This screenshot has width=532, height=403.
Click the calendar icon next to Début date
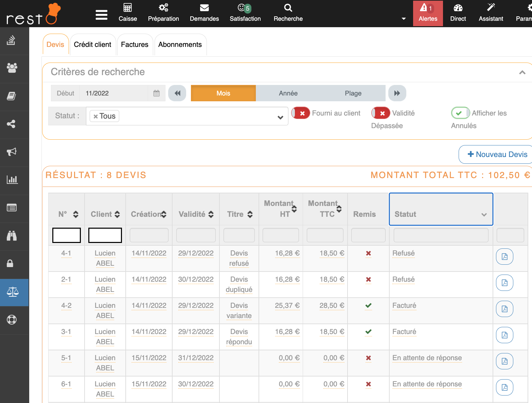pyautogui.click(x=157, y=93)
